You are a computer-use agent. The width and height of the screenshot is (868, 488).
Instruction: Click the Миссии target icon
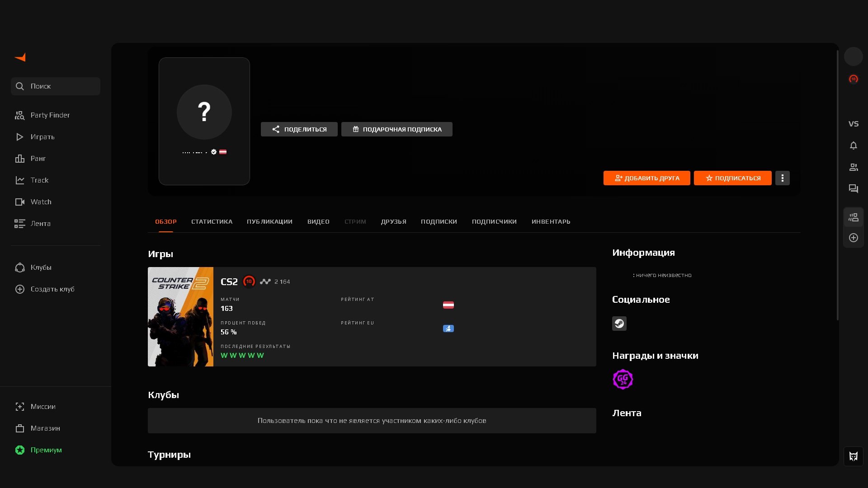coord(19,407)
